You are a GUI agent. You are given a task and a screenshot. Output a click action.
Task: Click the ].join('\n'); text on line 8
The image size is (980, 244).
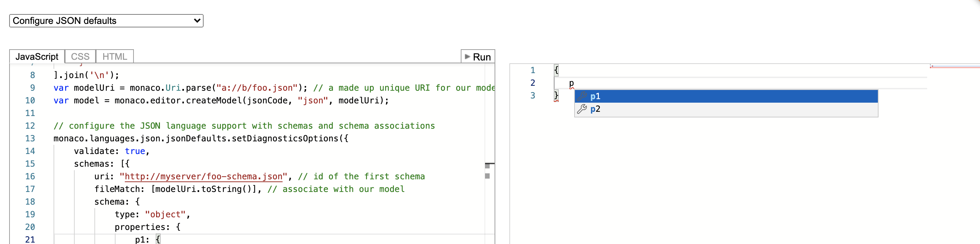coord(86,75)
